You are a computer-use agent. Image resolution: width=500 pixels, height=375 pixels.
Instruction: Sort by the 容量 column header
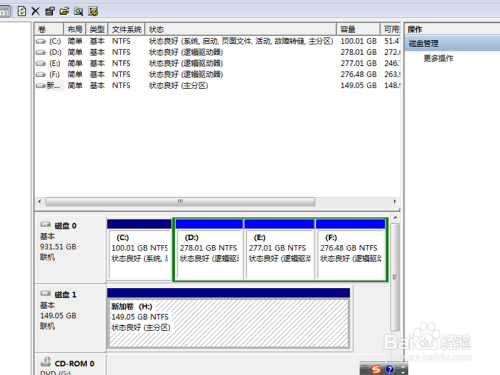[358, 29]
